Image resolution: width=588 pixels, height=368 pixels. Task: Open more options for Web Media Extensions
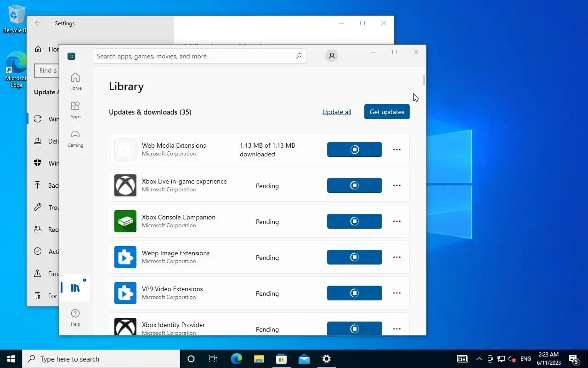pyautogui.click(x=397, y=149)
